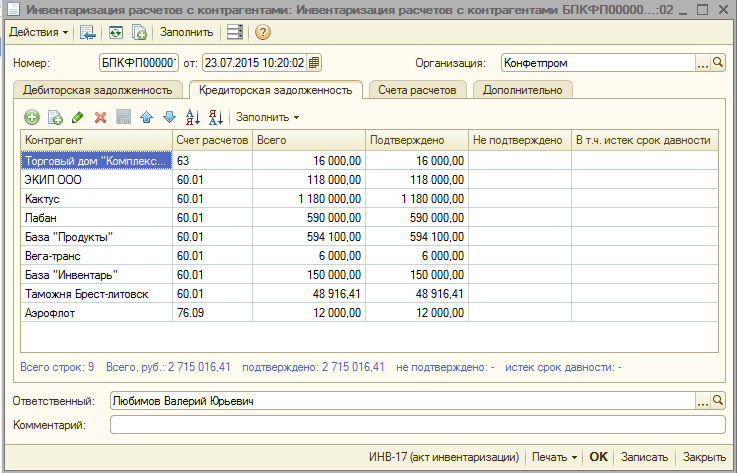Click the Подтверждено value 594 100,00
The image size is (737, 473).
pyautogui.click(x=417, y=237)
